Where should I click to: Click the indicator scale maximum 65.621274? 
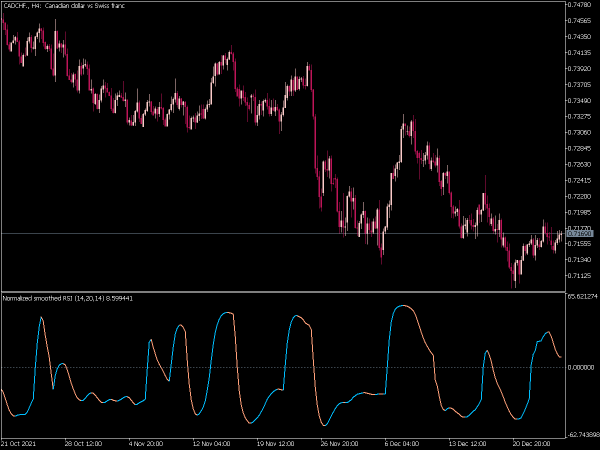[x=582, y=297]
